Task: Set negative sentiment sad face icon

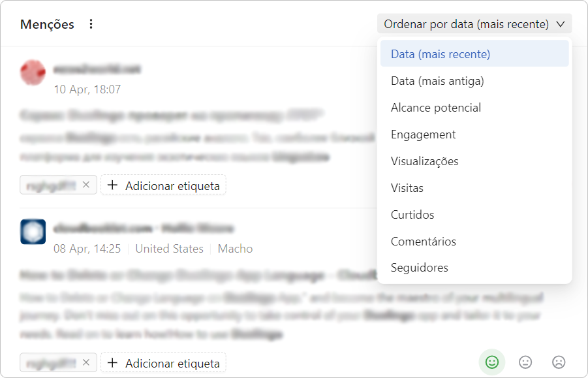Action: [x=559, y=362]
